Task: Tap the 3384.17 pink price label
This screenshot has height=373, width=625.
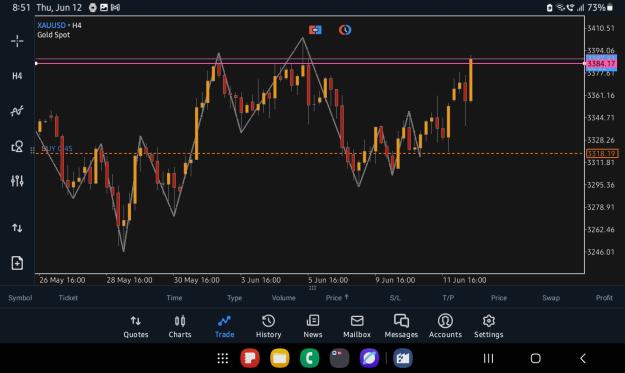Action: pos(601,64)
